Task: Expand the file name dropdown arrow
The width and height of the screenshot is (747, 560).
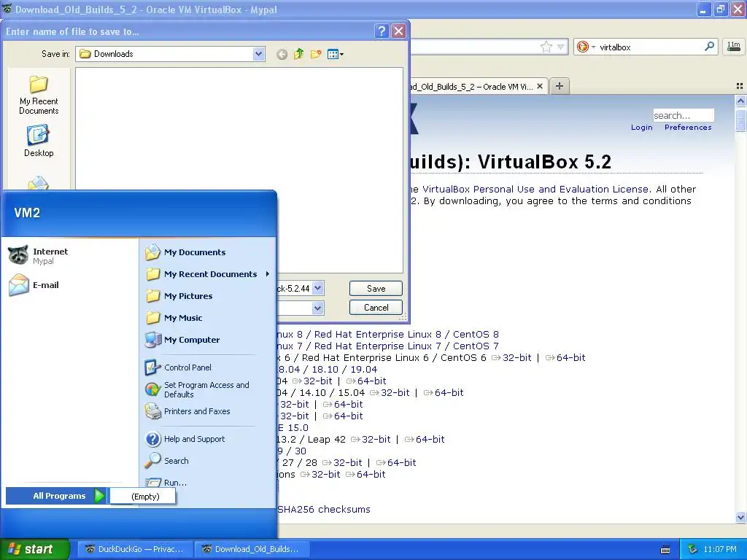Action: coord(318,288)
